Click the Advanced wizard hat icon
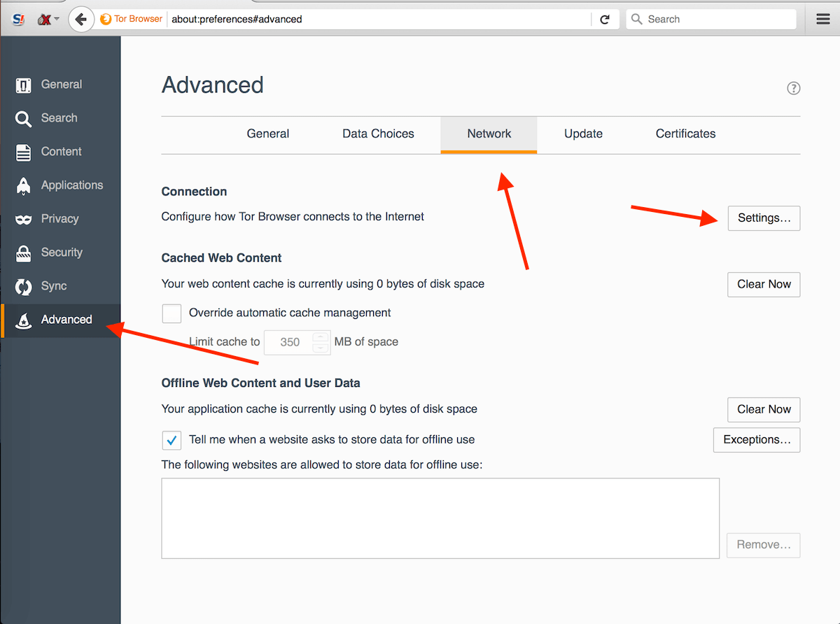This screenshot has height=624, width=840. coord(23,320)
